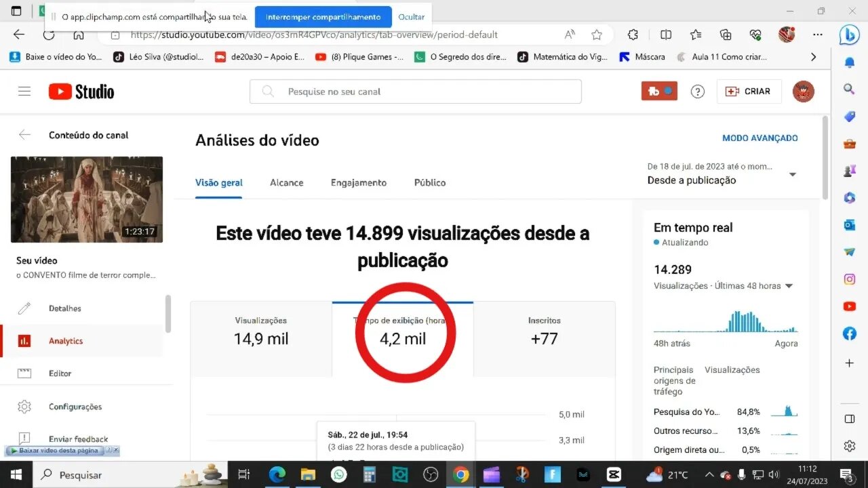
Task: Click the Edge sidebar Facebook icon
Action: tap(850, 333)
